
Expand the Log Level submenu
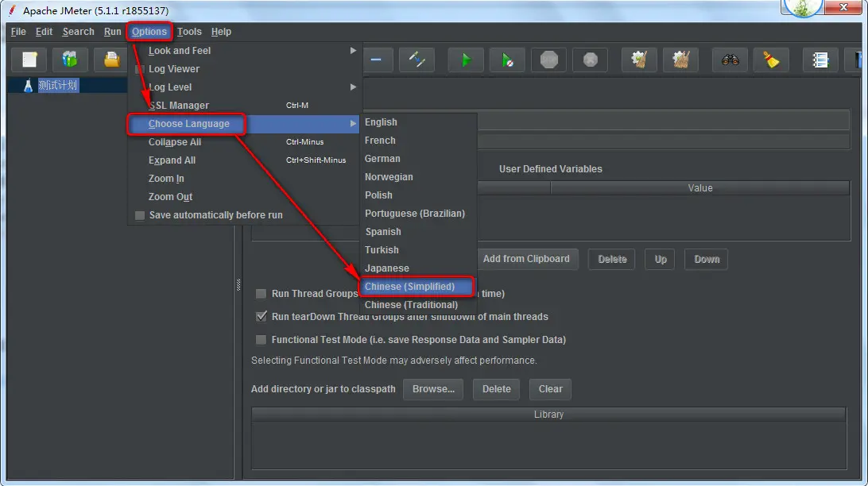click(x=245, y=87)
